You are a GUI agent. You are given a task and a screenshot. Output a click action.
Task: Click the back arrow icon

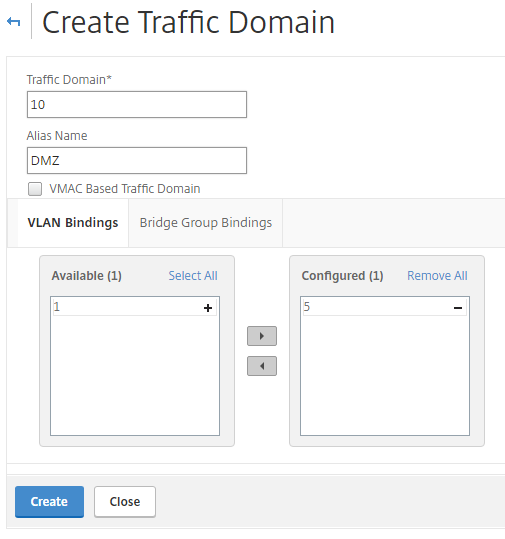click(13, 22)
